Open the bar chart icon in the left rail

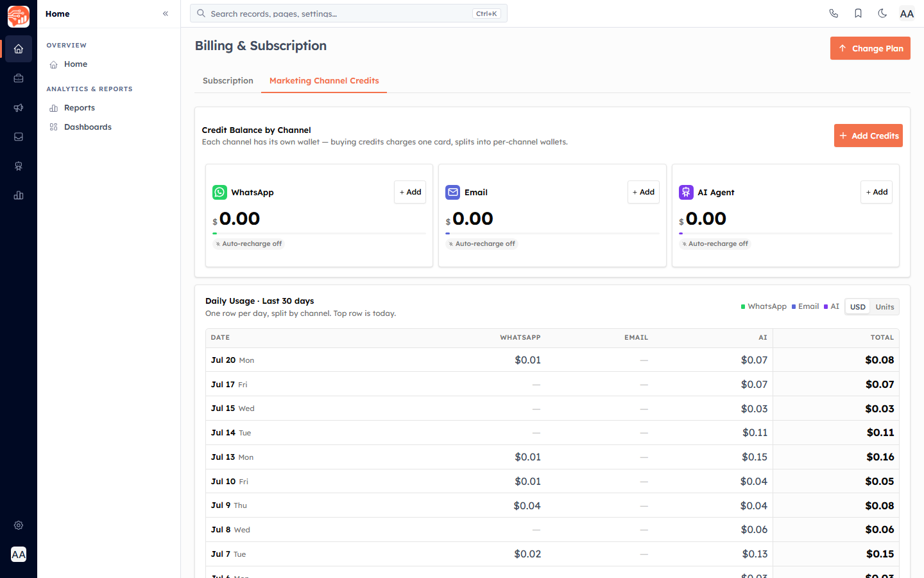pyautogui.click(x=19, y=195)
